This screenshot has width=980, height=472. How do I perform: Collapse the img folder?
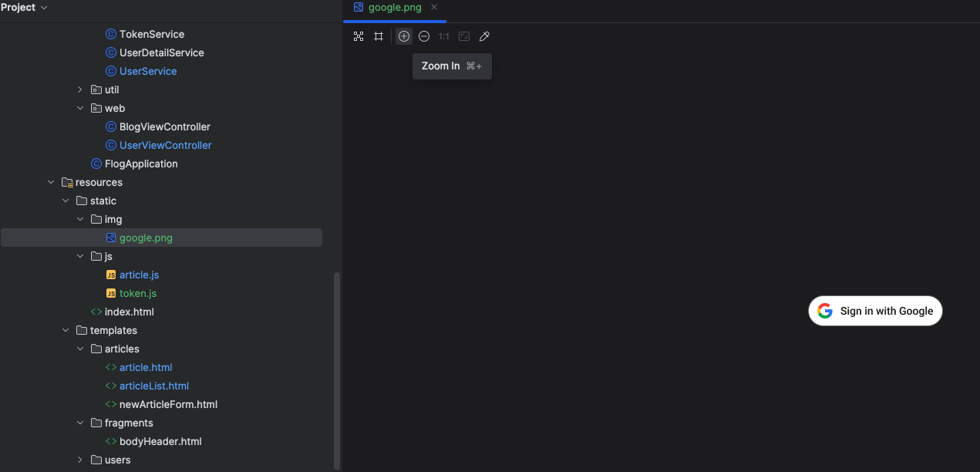click(x=80, y=219)
